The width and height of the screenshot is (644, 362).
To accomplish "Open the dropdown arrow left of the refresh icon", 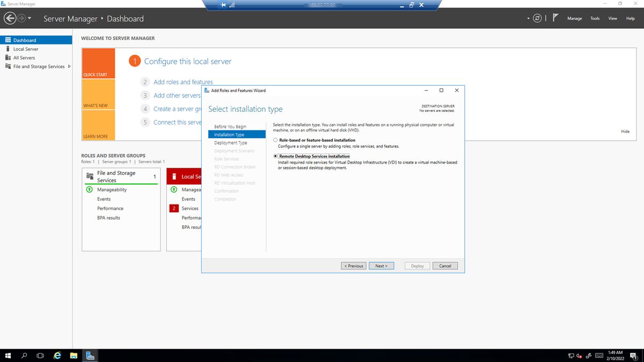I will 529,19.
